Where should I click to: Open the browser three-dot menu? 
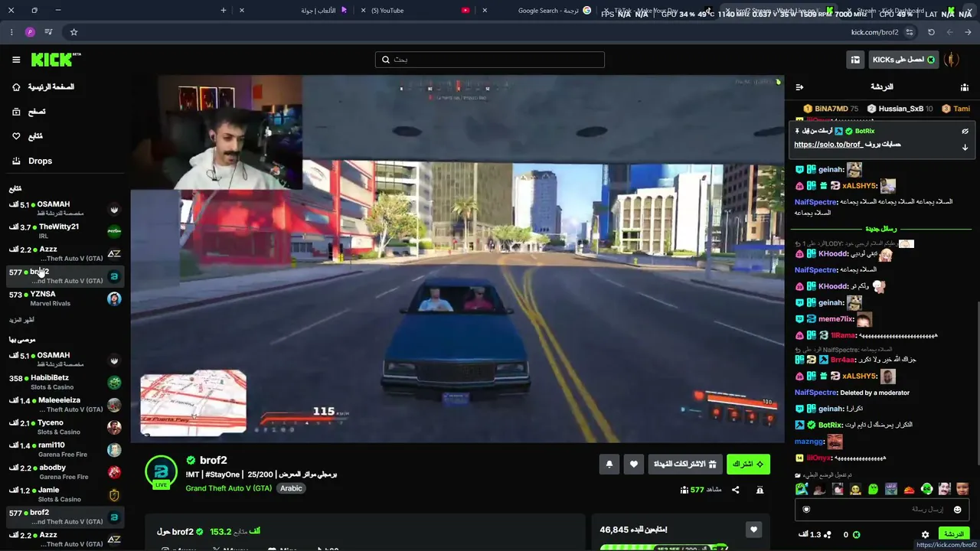click(x=11, y=32)
